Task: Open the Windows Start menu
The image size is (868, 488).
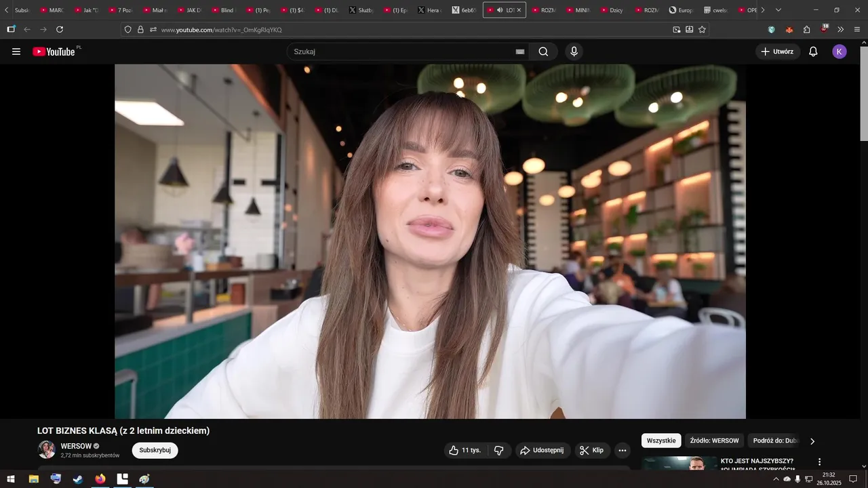Action: [x=11, y=479]
